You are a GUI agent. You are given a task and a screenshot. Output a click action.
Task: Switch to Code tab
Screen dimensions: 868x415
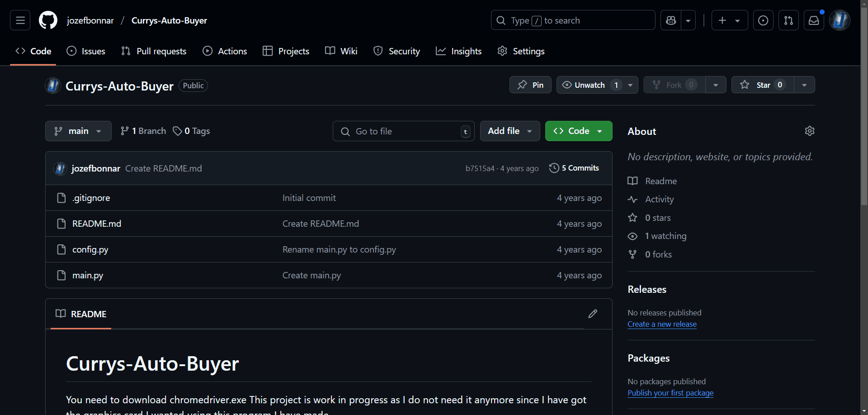click(33, 51)
